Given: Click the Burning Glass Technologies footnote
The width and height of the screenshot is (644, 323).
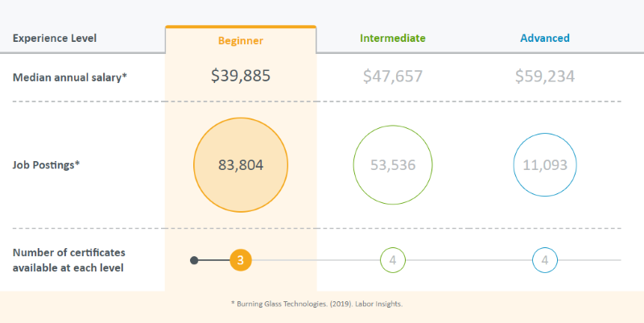Looking at the screenshot, I should (316, 304).
